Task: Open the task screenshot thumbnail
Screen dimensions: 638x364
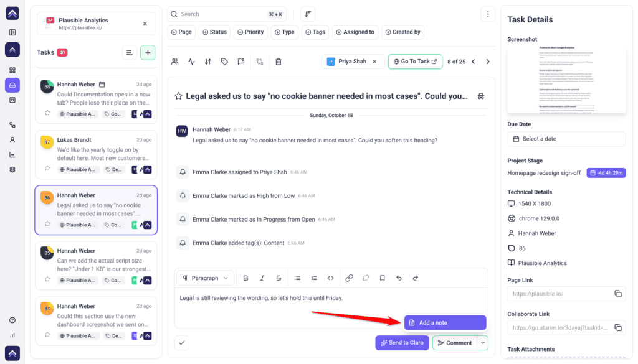Action: (566, 79)
